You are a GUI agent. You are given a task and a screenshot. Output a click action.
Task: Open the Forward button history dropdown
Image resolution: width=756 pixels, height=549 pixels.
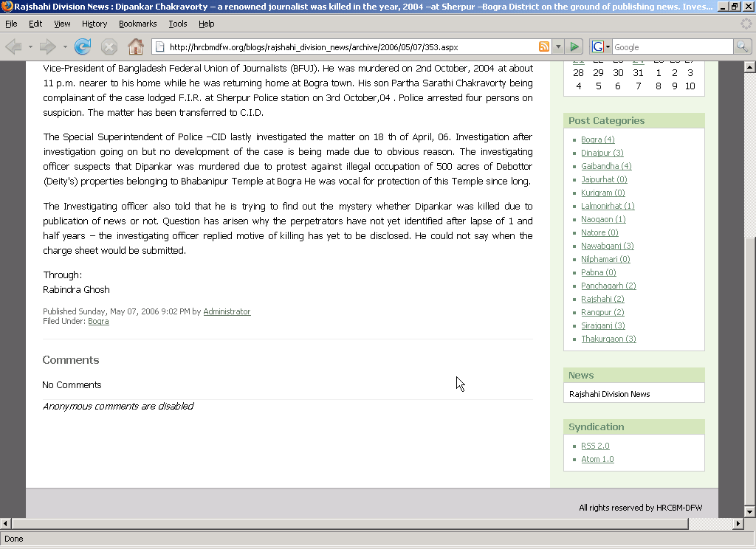click(x=65, y=46)
